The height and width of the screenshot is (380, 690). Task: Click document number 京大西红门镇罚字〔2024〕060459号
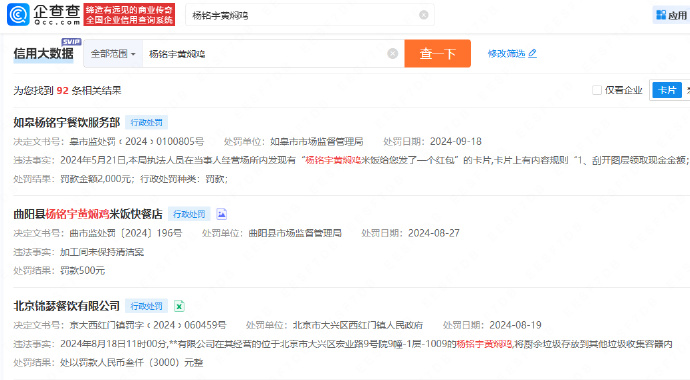(x=148, y=325)
